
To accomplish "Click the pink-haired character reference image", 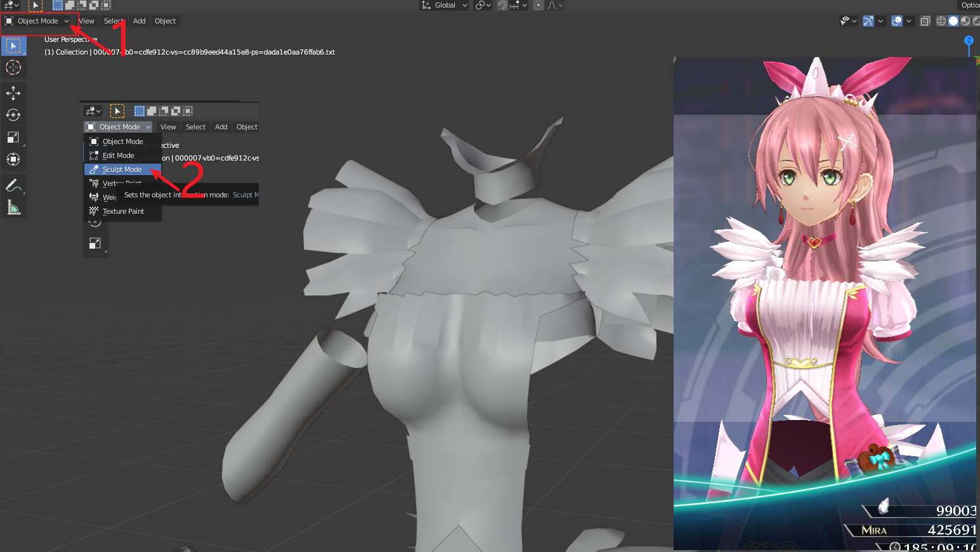I will point(825,303).
